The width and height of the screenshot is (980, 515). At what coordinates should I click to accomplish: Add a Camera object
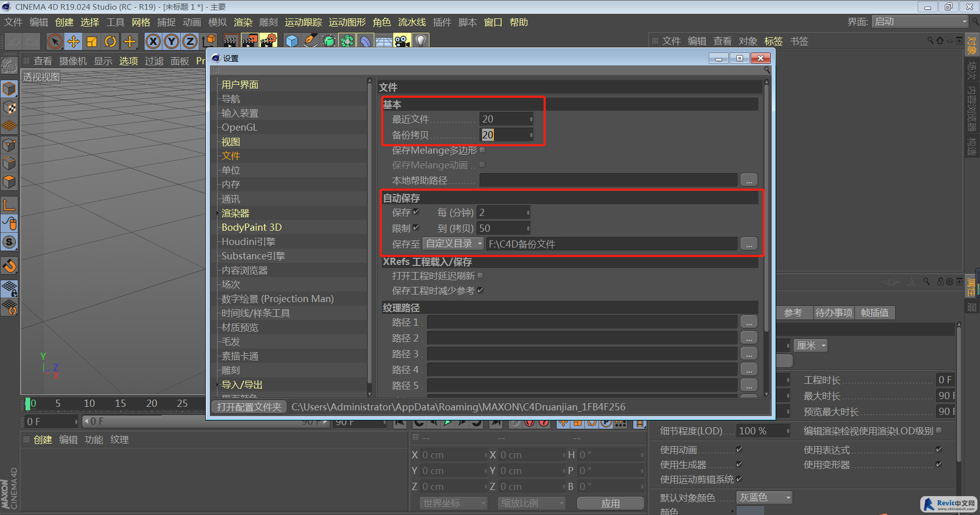coord(402,41)
